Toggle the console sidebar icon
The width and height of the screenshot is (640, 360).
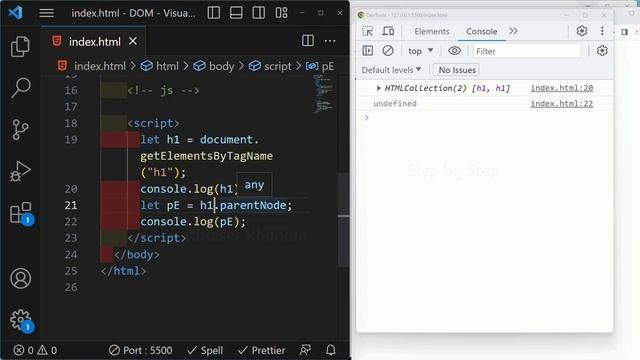click(367, 51)
